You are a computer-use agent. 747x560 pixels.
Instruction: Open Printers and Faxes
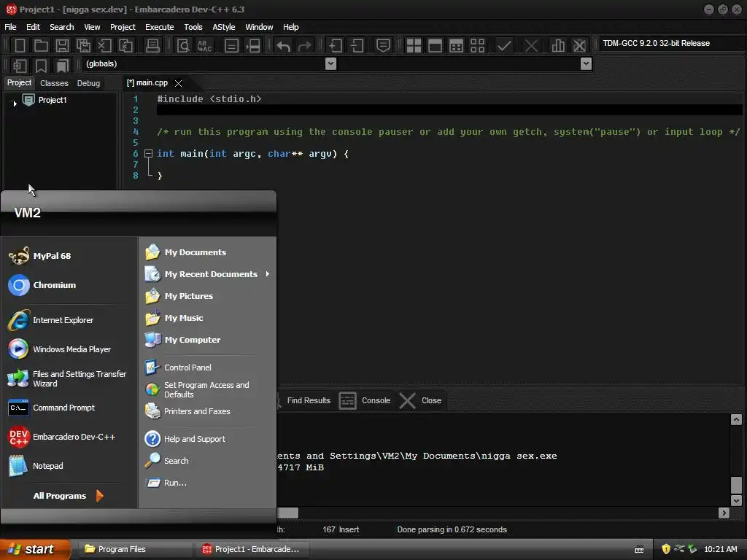pos(197,411)
